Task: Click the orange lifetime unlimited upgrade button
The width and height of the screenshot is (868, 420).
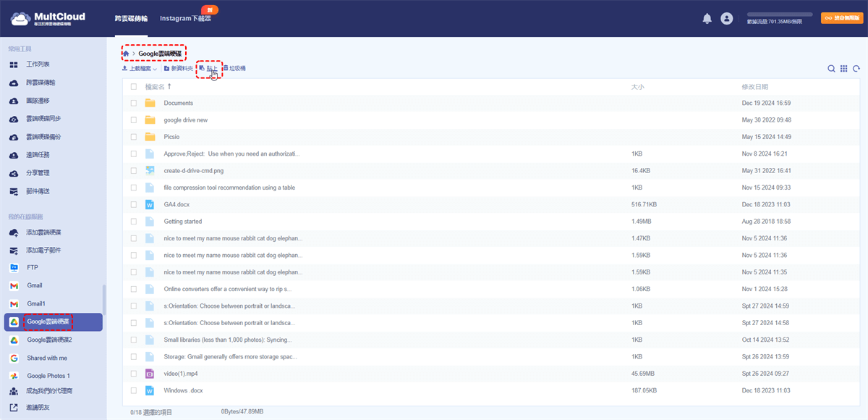Action: [x=841, y=18]
